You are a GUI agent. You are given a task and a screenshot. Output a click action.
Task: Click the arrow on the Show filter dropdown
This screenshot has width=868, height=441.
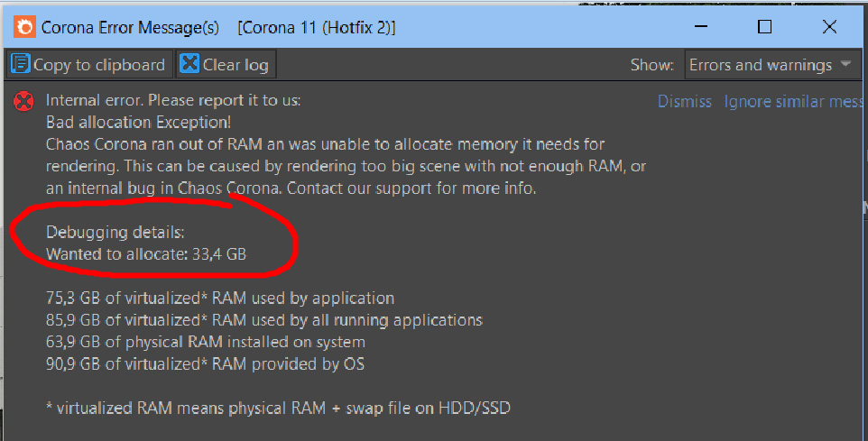click(x=845, y=65)
